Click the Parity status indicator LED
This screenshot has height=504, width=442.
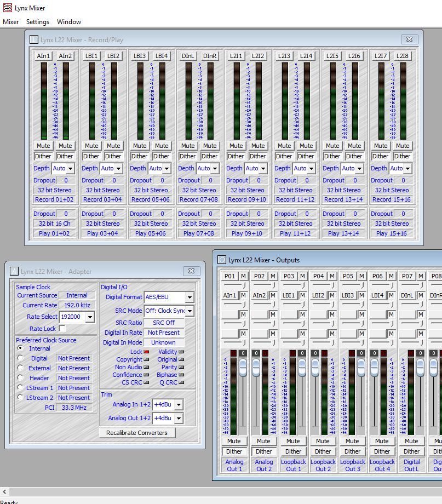pyautogui.click(x=181, y=367)
